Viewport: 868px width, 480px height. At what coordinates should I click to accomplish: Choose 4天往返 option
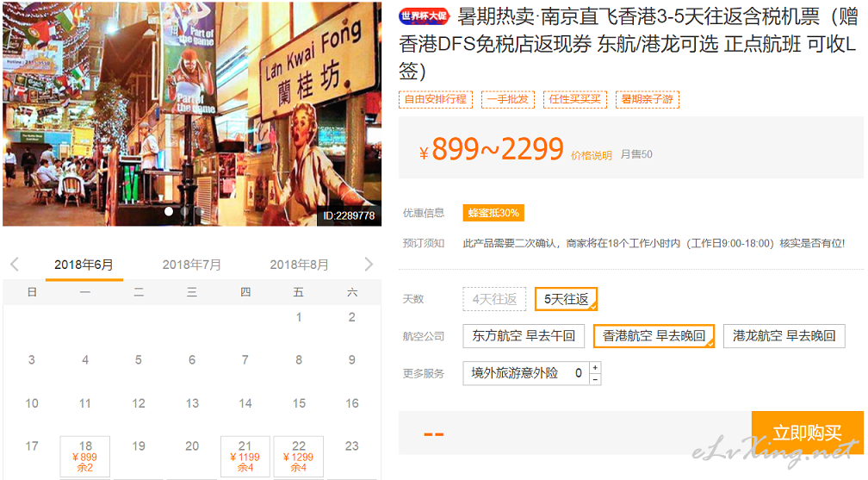point(494,299)
